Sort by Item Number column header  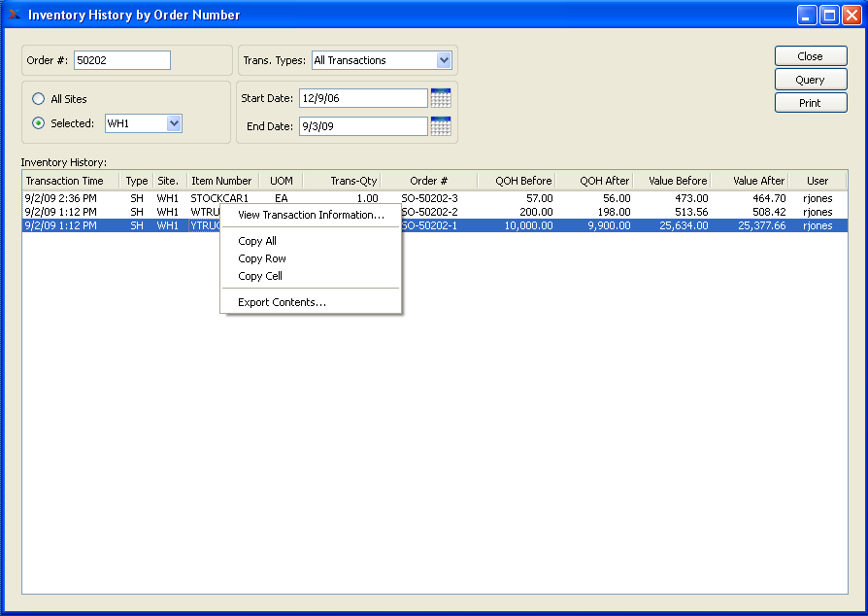[x=222, y=181]
